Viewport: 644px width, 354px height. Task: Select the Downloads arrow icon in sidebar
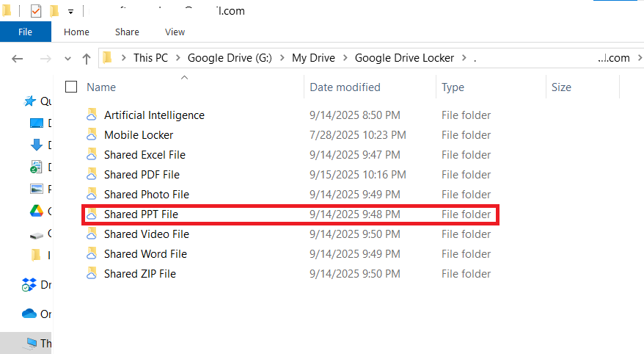[x=37, y=145]
